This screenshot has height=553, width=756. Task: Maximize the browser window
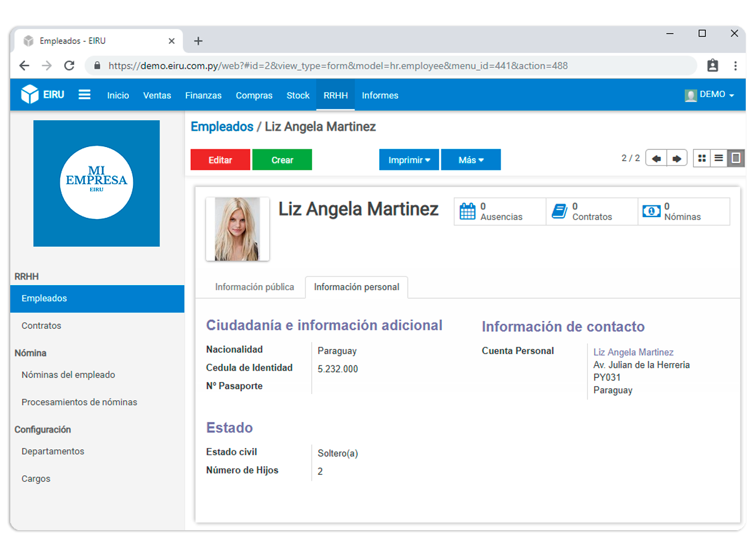[702, 34]
